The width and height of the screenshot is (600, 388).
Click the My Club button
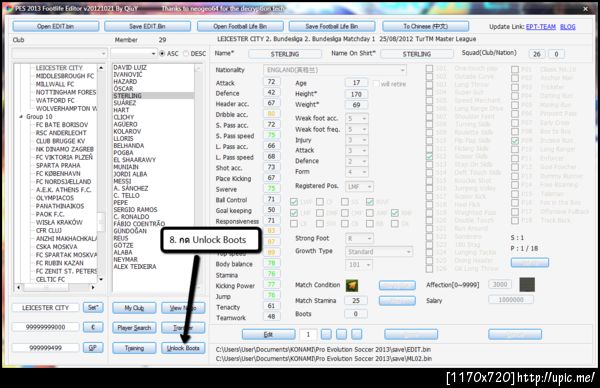click(x=134, y=308)
